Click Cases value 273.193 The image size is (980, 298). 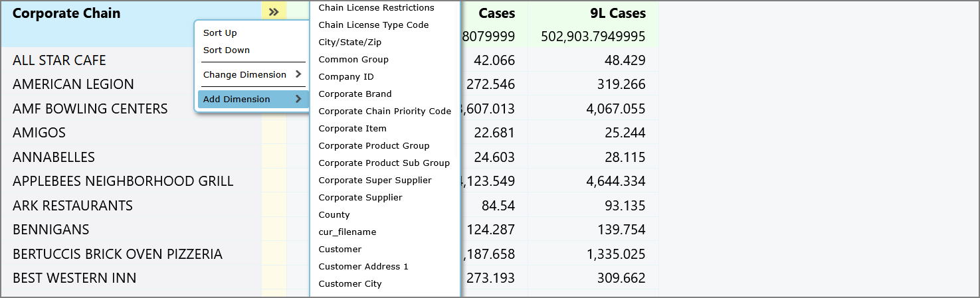click(x=490, y=278)
